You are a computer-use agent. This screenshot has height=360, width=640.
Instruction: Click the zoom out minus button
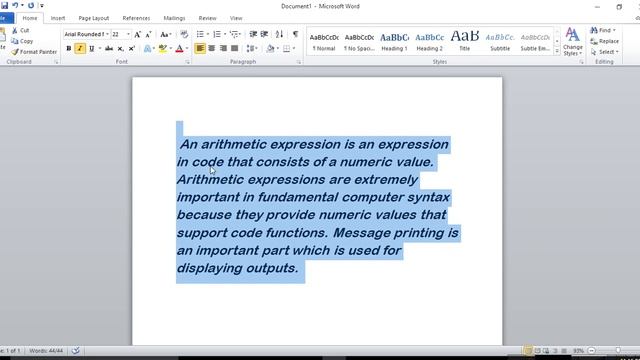[x=591, y=351]
